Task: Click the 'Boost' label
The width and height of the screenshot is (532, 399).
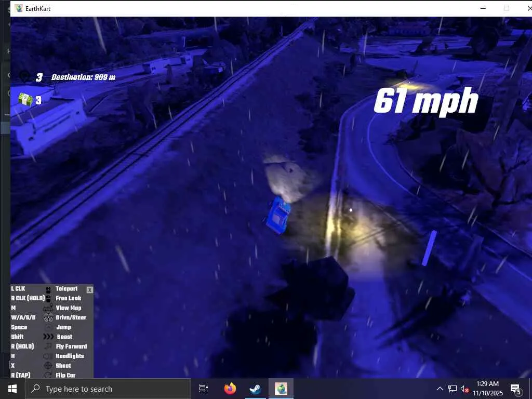Action: click(x=64, y=337)
